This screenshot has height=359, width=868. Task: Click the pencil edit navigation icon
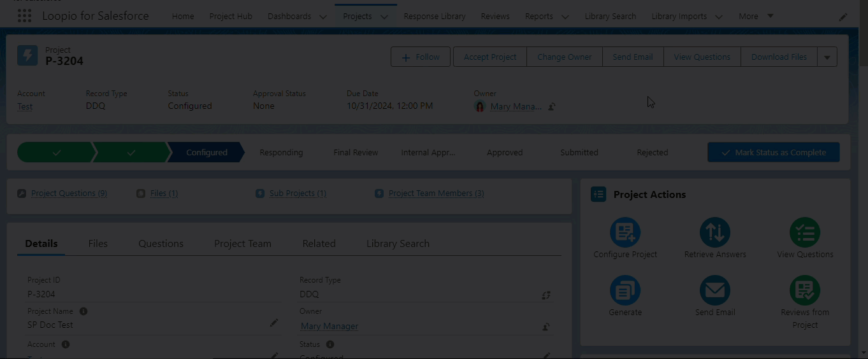coord(843,17)
